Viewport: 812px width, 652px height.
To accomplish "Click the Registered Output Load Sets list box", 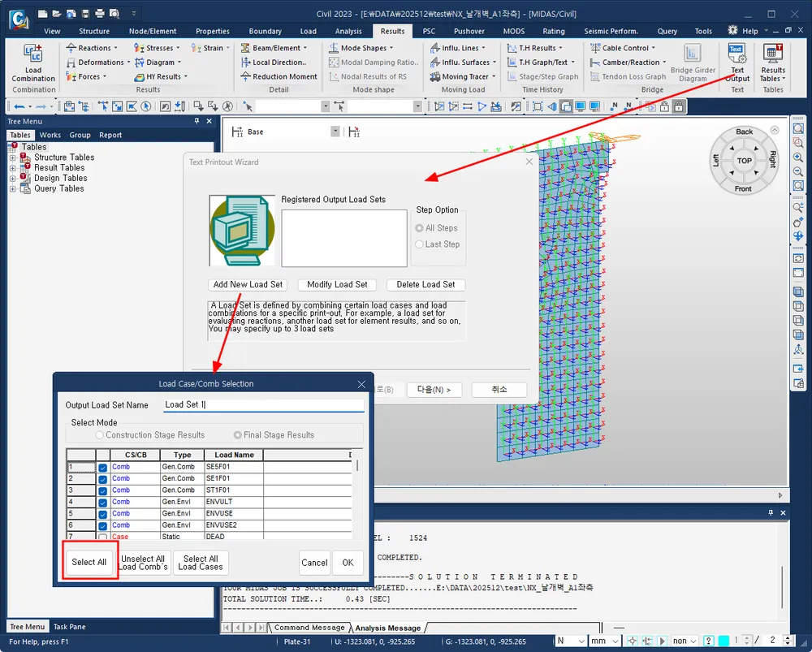I will pos(343,238).
